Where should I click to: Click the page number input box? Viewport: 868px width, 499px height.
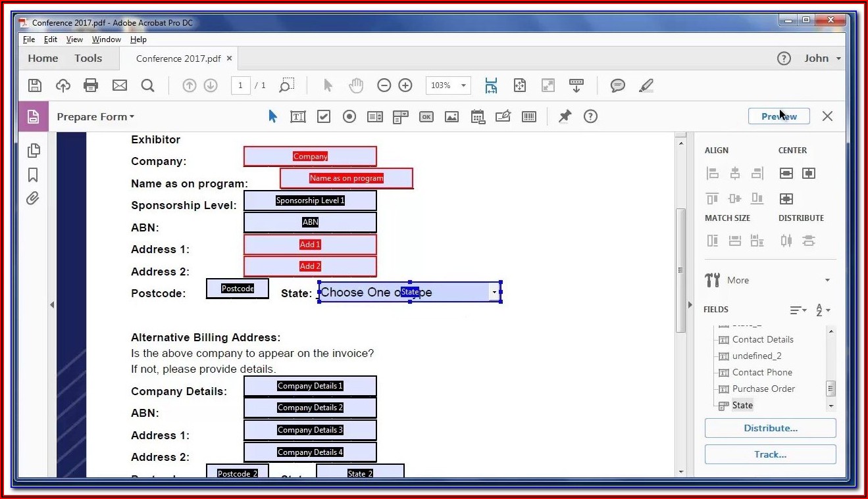[x=240, y=85]
